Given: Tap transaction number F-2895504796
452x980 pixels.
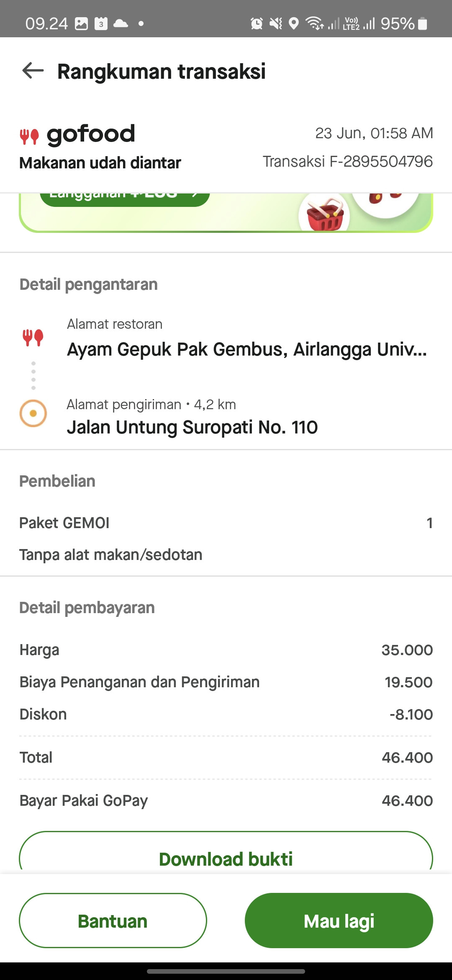Looking at the screenshot, I should tap(347, 161).
